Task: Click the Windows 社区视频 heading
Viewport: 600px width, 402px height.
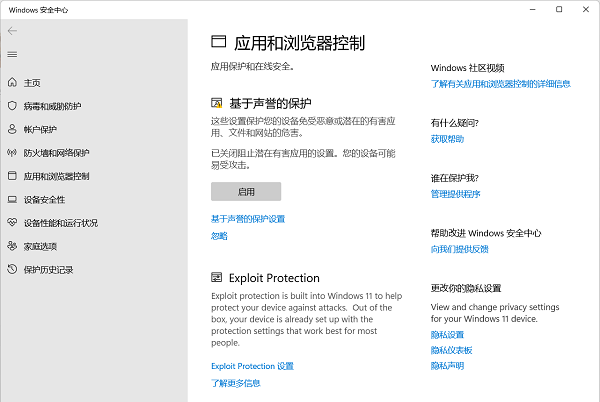Action: click(467, 68)
